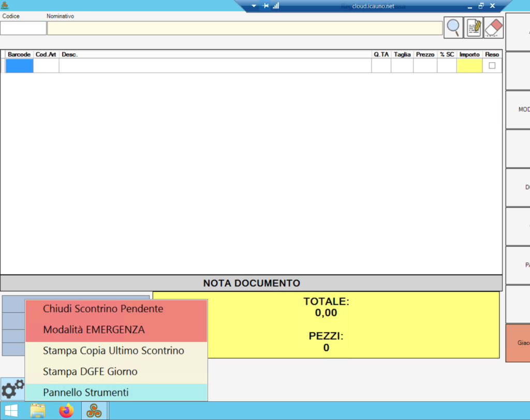Click the Nominativo input field
530x420 pixels.
click(x=244, y=28)
